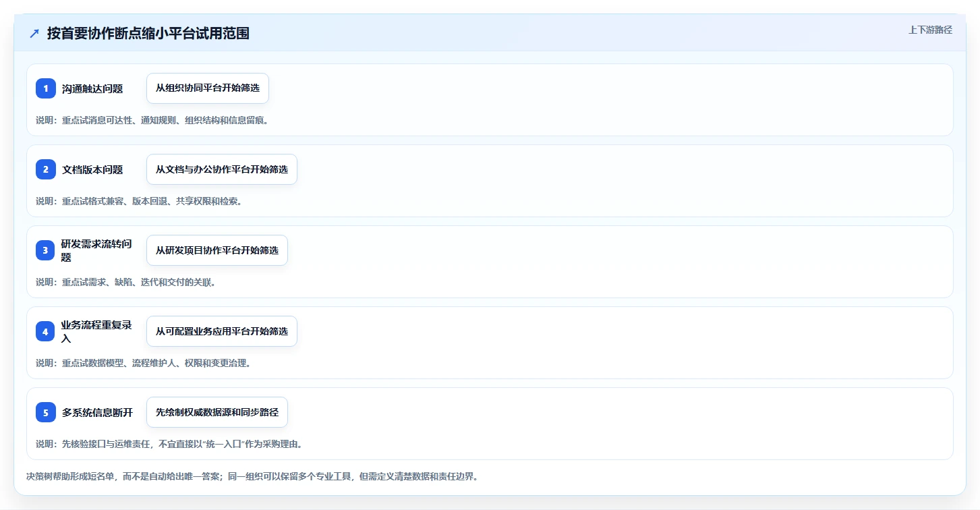The height and width of the screenshot is (510, 980).
Task: Select step number 1 badge
Action: (46, 88)
